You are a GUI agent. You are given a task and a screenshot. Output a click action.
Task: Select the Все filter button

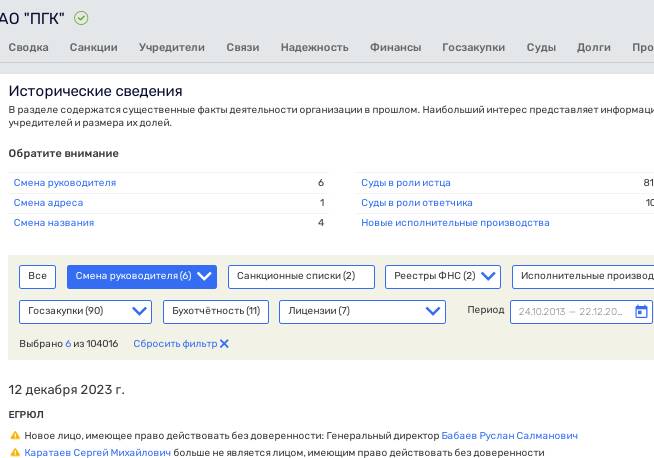[x=37, y=277]
